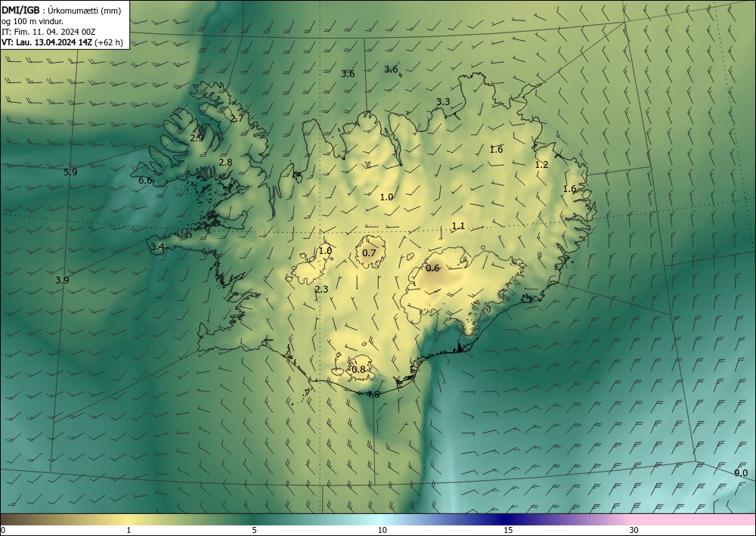This screenshot has width=756, height=536.
Task: Click the 9.0 value in the corner
Action: (741, 473)
